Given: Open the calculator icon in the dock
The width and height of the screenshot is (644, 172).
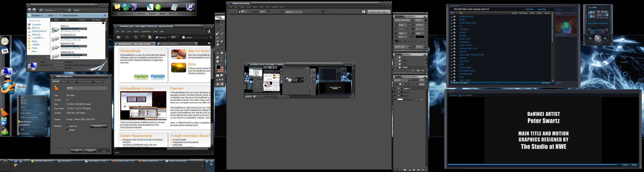Looking at the screenshot, I should point(174,8).
